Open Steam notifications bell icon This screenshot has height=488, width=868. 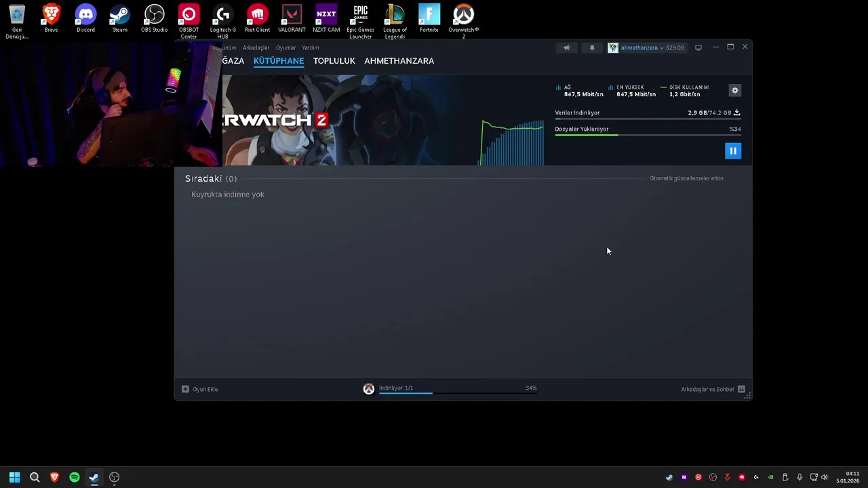click(592, 47)
